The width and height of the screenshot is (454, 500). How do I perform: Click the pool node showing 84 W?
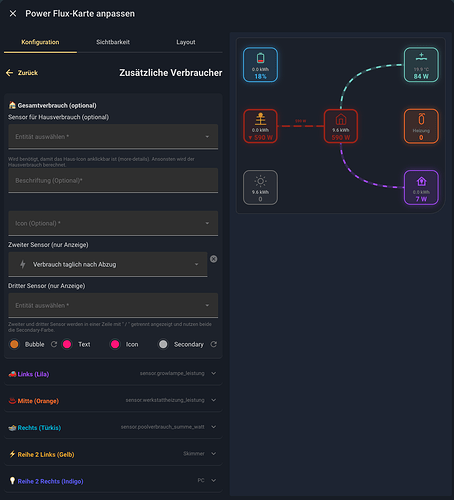(x=421, y=65)
